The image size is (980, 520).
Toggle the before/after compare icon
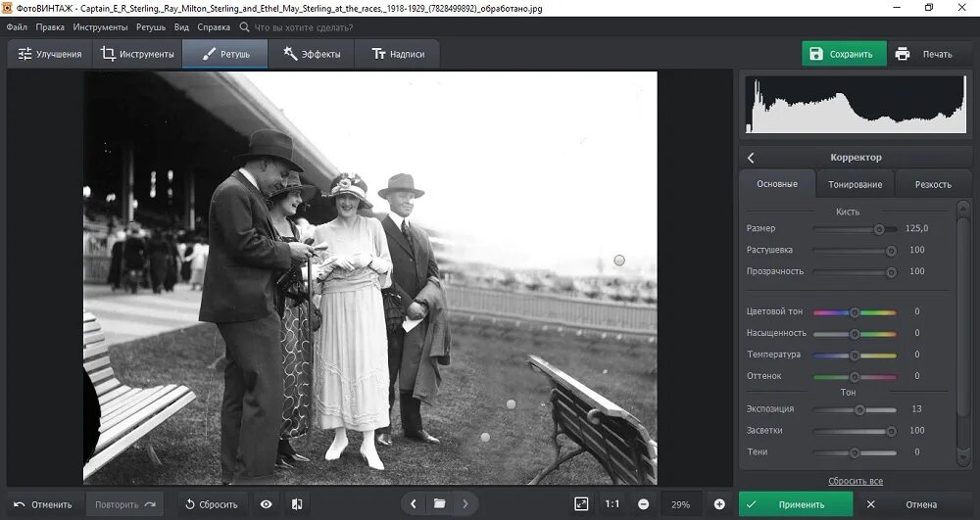(297, 504)
